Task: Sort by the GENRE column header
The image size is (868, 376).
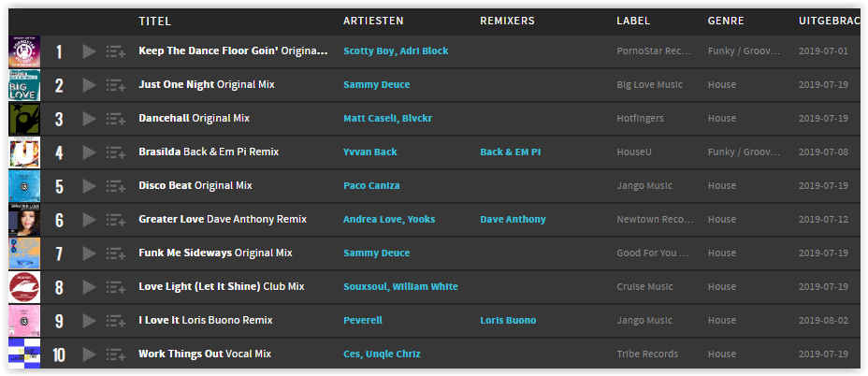Action: click(726, 21)
